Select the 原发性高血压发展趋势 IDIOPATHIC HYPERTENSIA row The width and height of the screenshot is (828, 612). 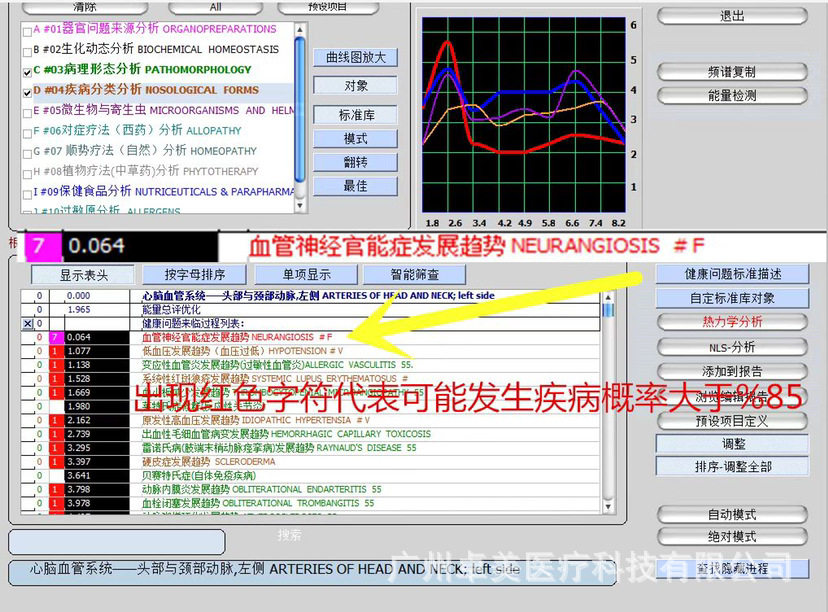[310, 420]
